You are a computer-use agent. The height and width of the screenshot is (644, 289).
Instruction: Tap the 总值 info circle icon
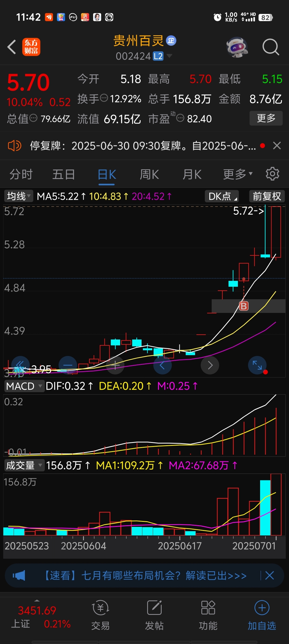pos(33,118)
